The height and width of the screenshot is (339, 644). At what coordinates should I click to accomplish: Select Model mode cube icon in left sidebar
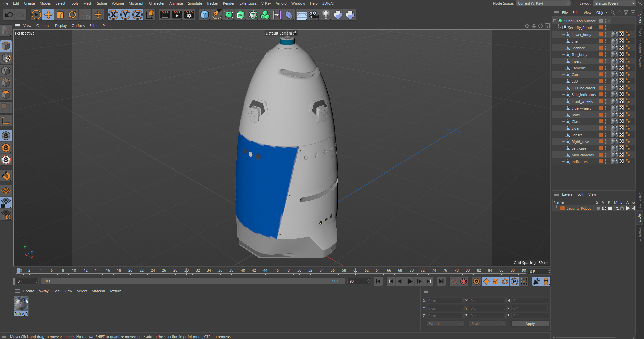point(6,46)
